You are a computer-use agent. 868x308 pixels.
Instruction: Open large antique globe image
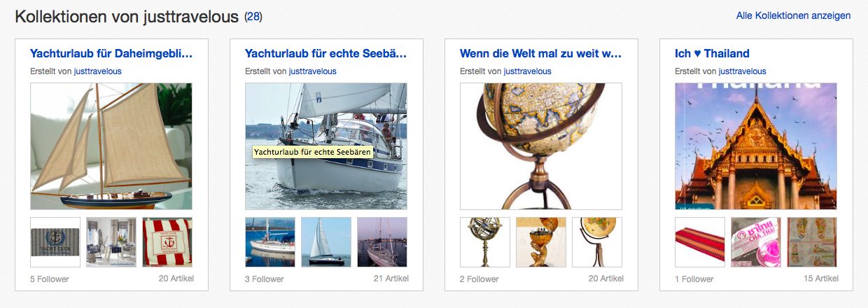pyautogui.click(x=541, y=146)
